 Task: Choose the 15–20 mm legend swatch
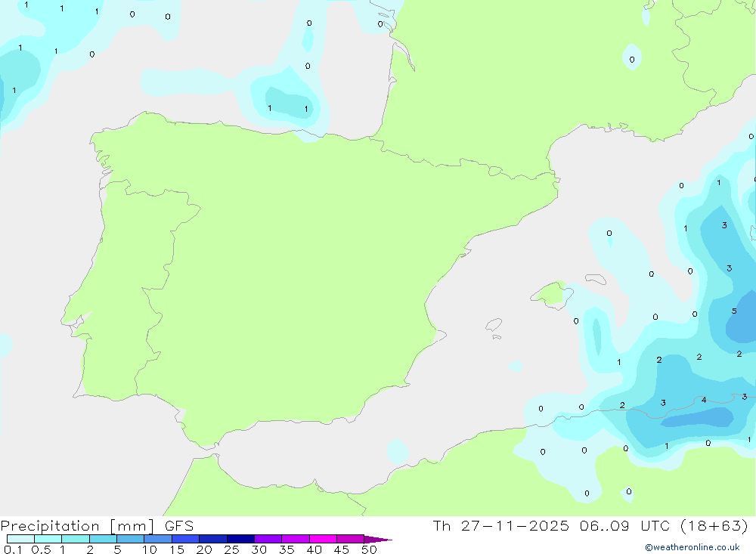pyautogui.click(x=186, y=539)
